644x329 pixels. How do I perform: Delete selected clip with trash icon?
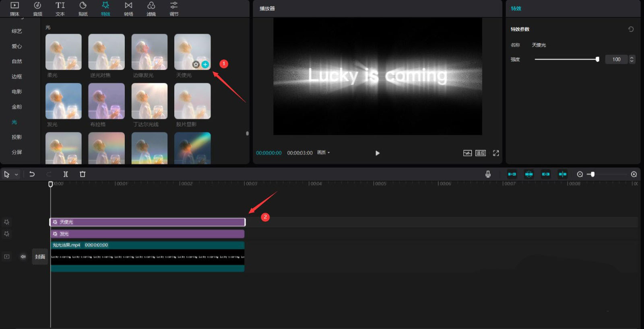point(83,174)
